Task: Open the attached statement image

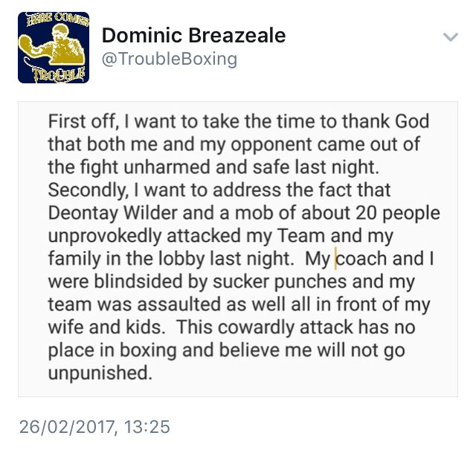Action: coord(238,249)
